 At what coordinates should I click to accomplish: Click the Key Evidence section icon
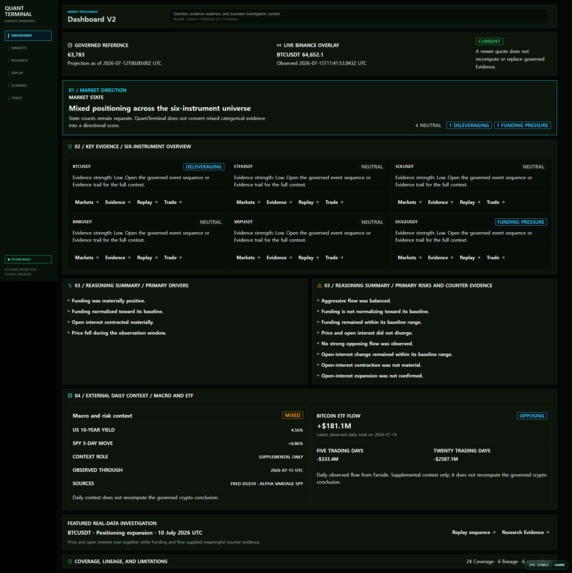tap(70, 147)
